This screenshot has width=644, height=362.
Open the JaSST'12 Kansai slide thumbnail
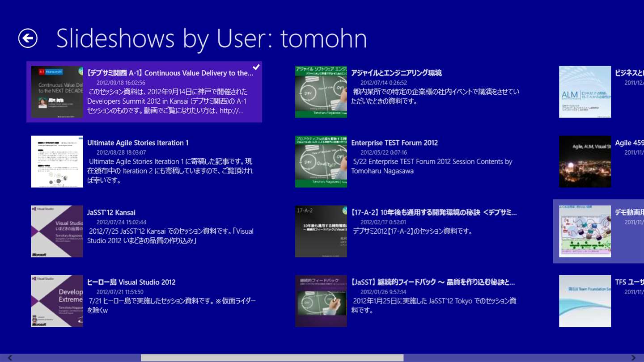[57, 231]
